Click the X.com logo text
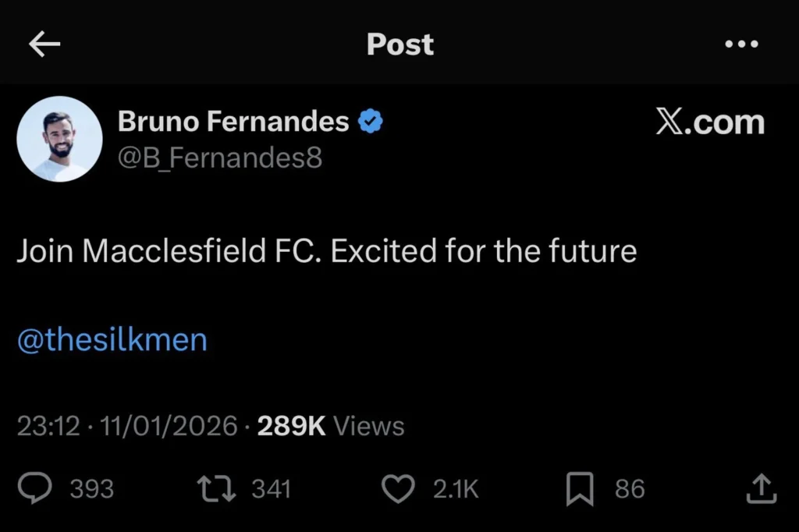The image size is (799, 532). click(709, 123)
